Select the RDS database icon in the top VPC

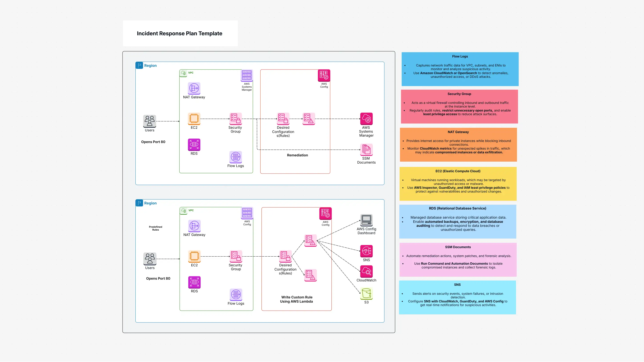click(194, 144)
